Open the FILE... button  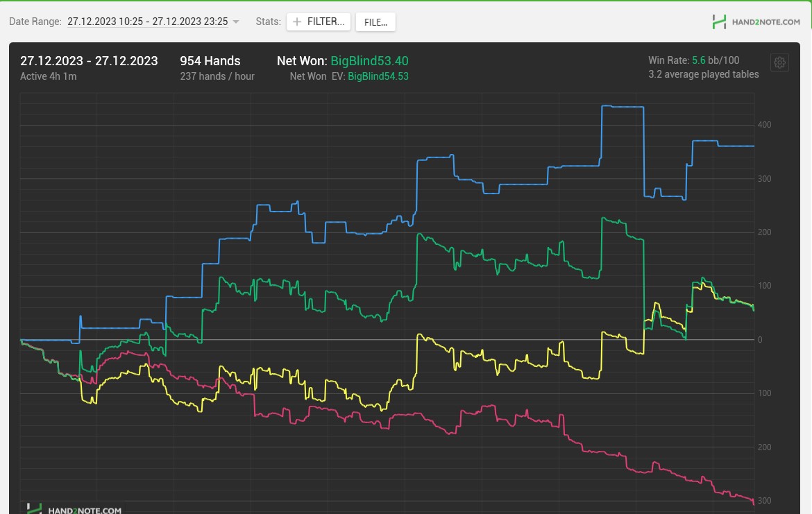click(375, 22)
